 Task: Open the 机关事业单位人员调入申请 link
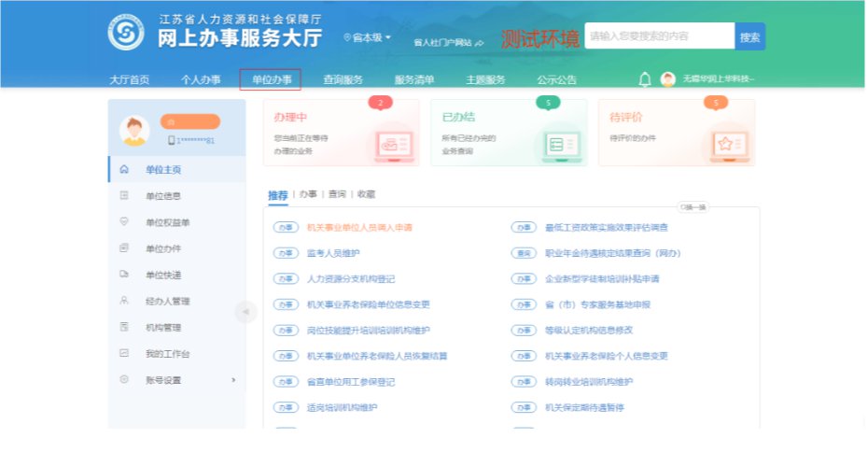359,227
